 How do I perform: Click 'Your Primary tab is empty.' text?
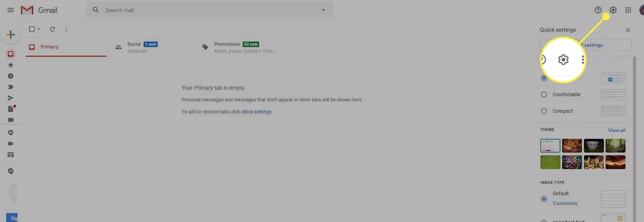[x=213, y=88]
